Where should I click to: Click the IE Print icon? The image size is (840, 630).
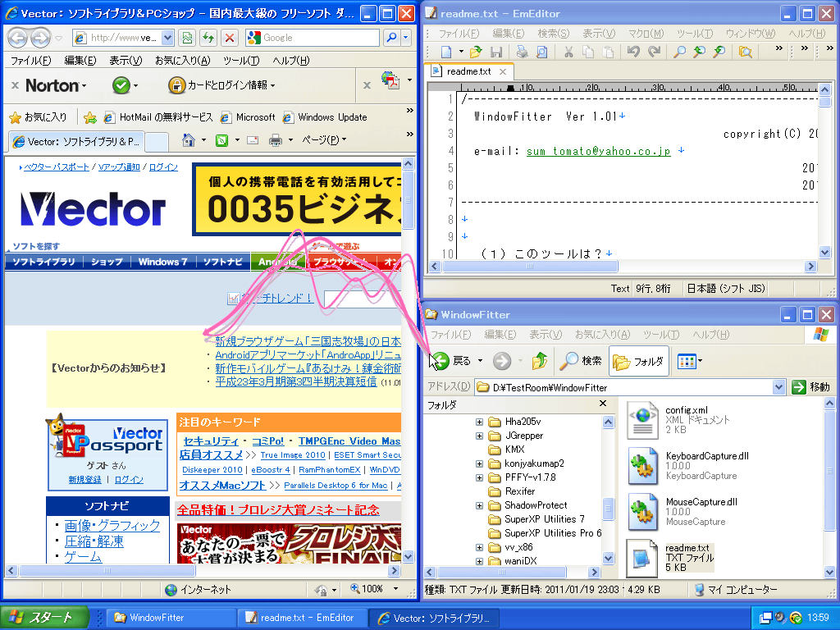276,140
